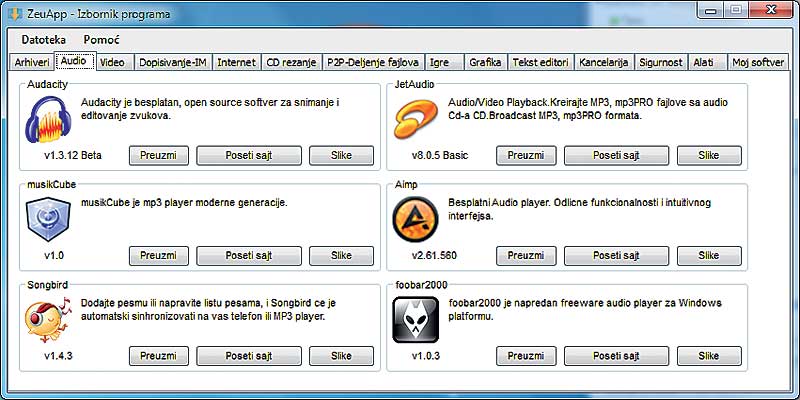Switch to P2P-Deljenje fajlova tab

(x=373, y=62)
